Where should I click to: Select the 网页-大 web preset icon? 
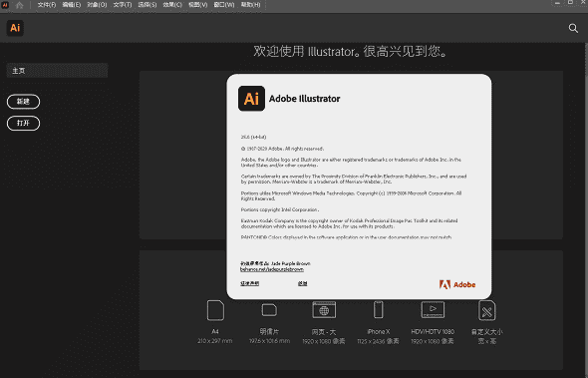coord(324,310)
